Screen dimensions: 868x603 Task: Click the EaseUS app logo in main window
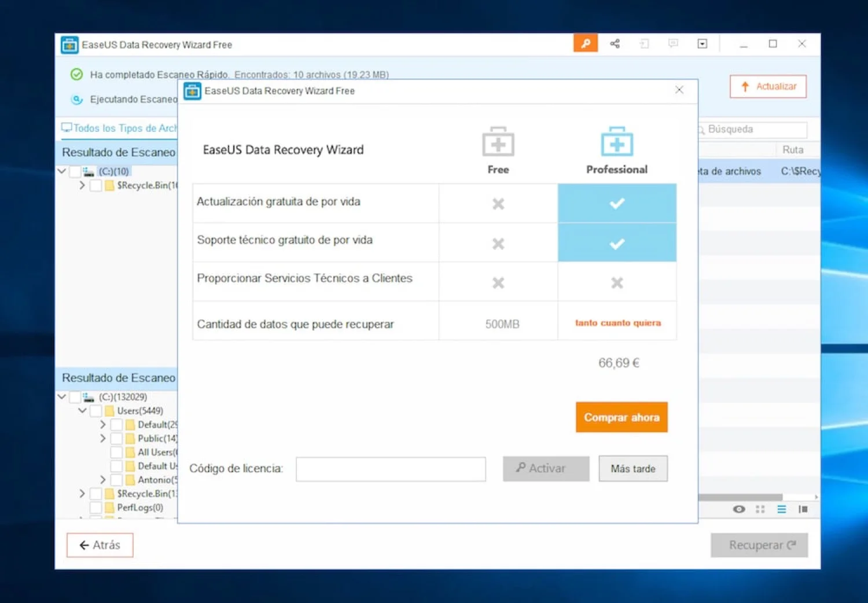[69, 45]
